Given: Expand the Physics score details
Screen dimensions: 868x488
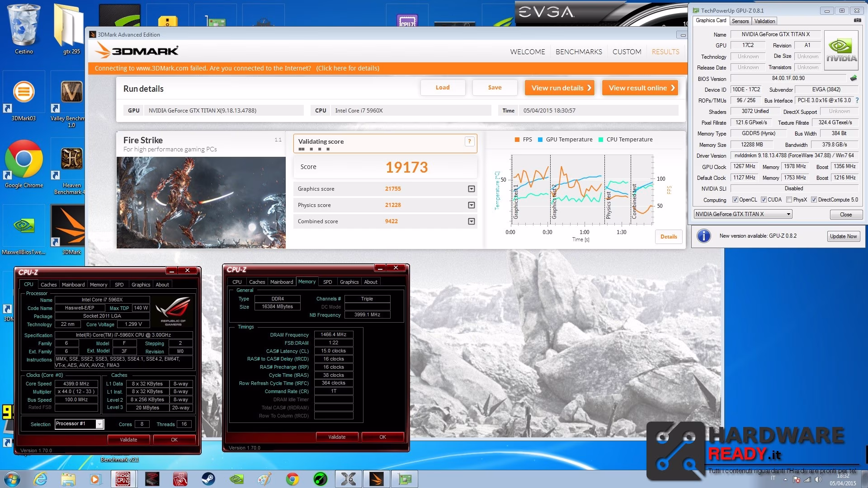Looking at the screenshot, I should (472, 205).
